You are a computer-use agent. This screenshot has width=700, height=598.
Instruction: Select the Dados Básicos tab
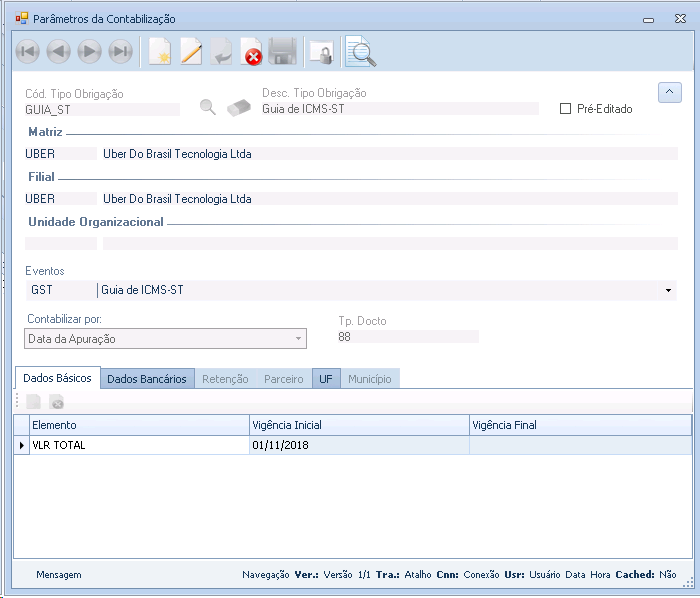pos(57,378)
